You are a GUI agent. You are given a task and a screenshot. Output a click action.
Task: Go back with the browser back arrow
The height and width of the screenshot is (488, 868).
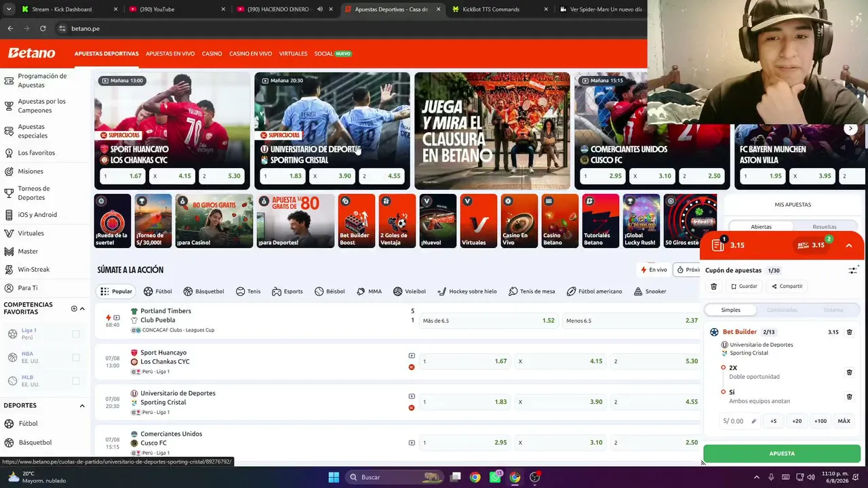point(10,28)
